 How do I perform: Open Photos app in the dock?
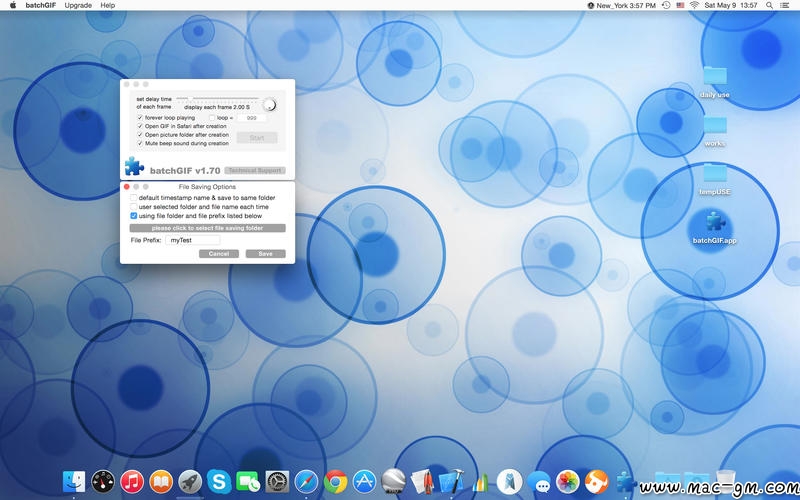point(568,481)
